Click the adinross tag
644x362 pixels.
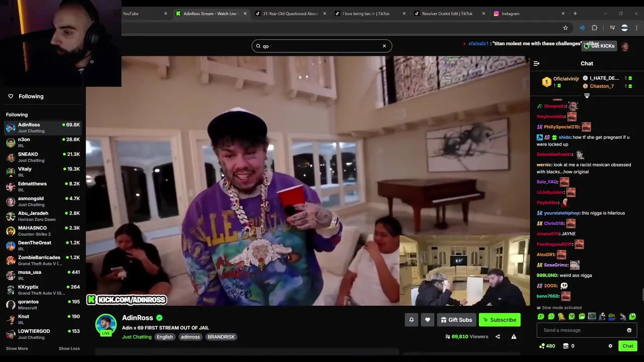pyautogui.click(x=190, y=337)
